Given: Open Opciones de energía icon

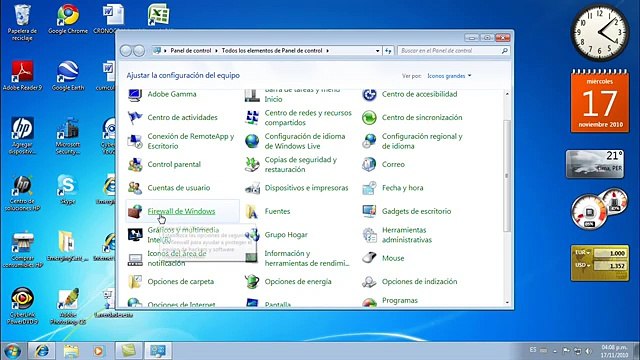Looking at the screenshot, I should coord(252,282).
